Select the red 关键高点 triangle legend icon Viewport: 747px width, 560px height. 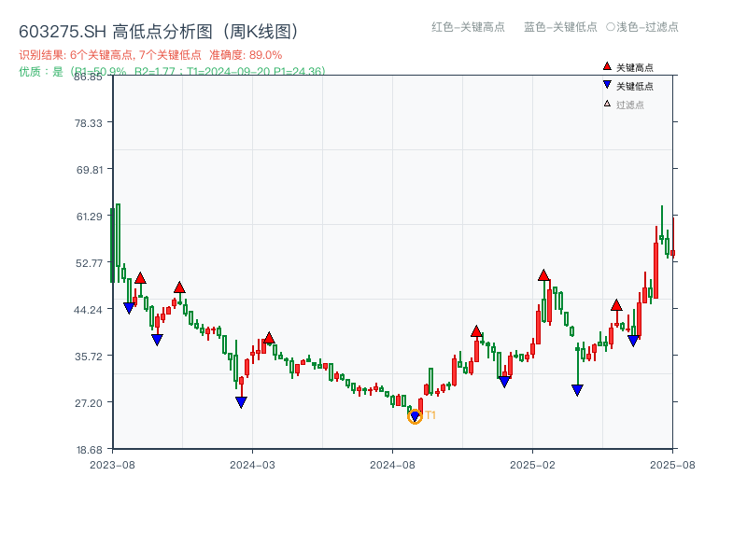[x=607, y=66]
